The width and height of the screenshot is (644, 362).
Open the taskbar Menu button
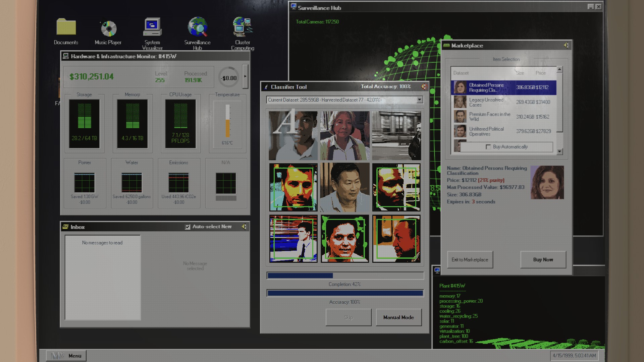[66, 356]
